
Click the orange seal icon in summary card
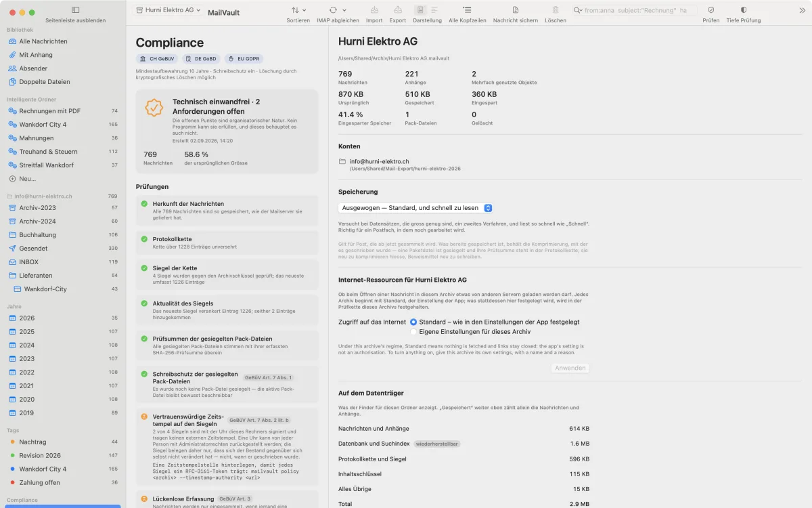154,108
